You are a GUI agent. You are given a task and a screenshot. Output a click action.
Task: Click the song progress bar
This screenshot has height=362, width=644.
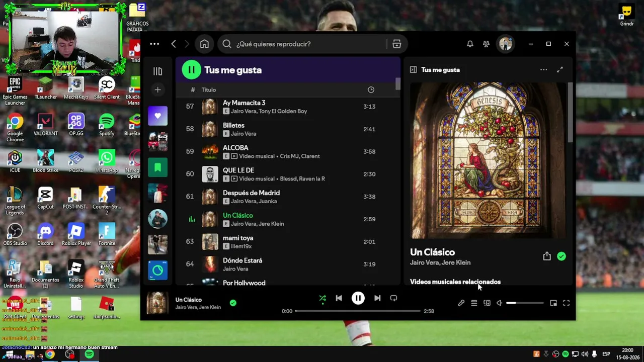pyautogui.click(x=358, y=311)
